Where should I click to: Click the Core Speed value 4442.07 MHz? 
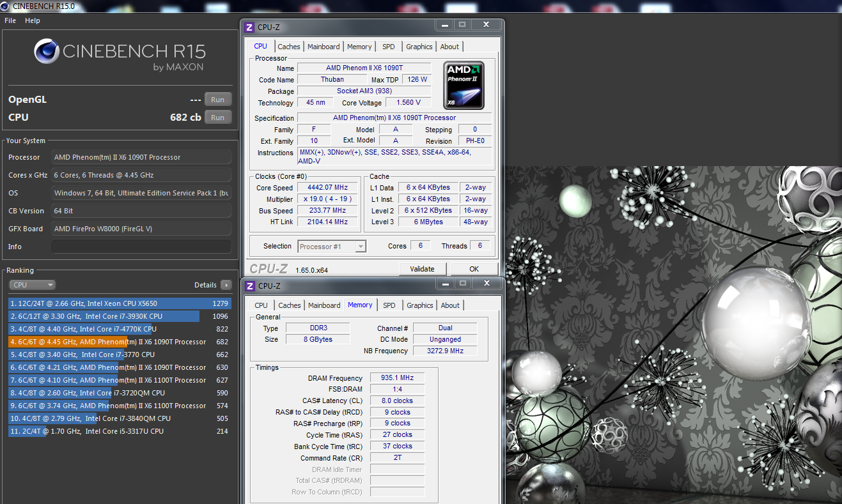click(329, 188)
